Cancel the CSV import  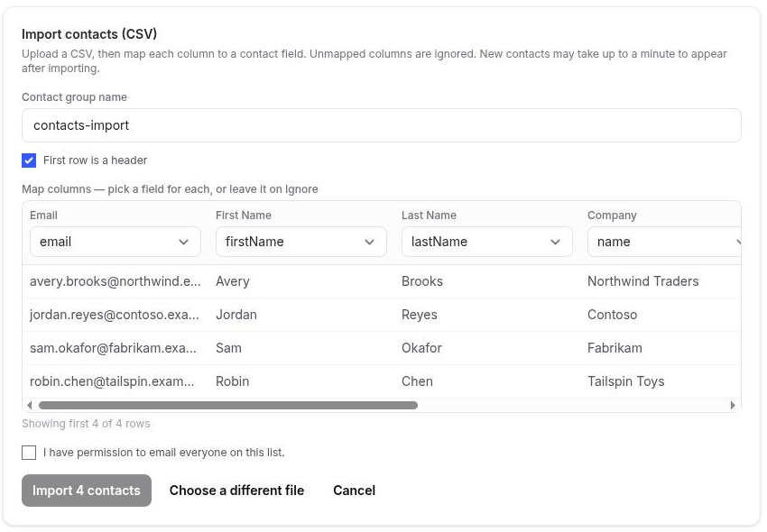[354, 491]
